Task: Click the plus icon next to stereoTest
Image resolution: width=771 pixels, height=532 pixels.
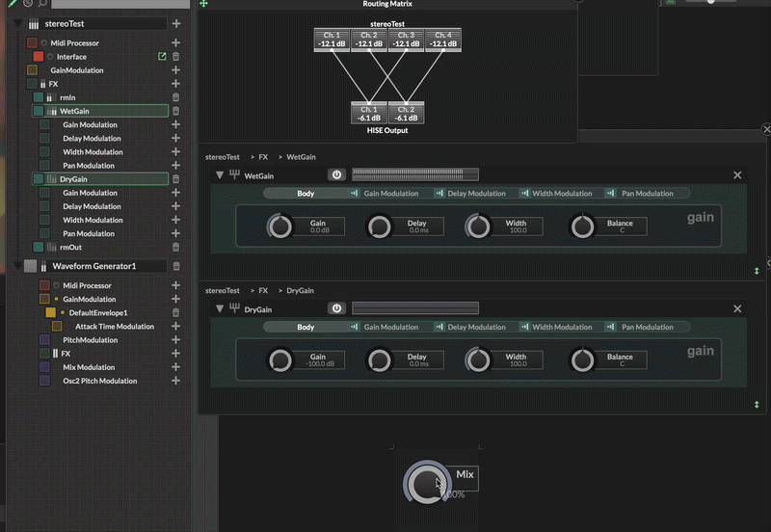Action: (x=175, y=23)
